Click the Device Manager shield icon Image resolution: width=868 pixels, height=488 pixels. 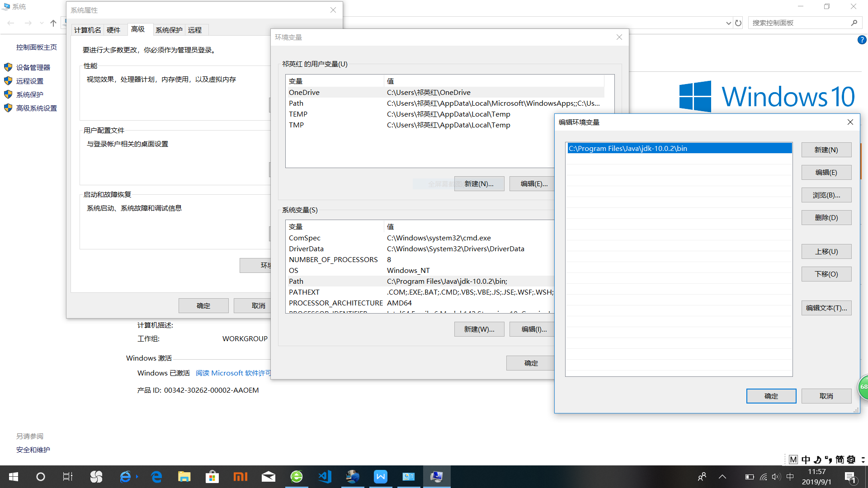[x=8, y=67]
